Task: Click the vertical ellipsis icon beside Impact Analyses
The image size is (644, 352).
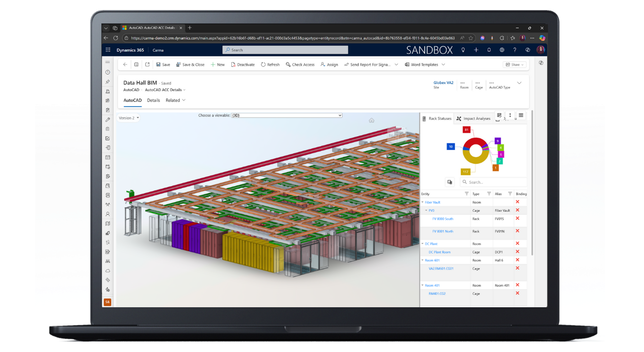Action: click(x=510, y=116)
